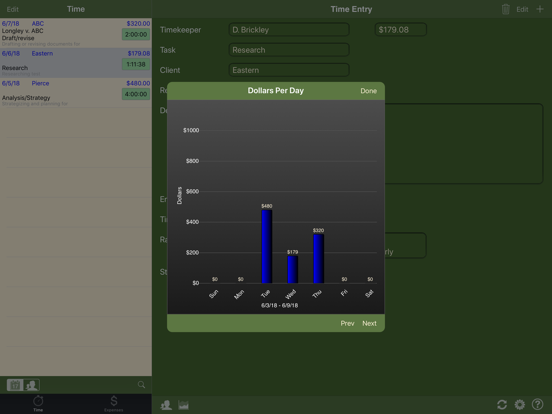
Task: Switch to the Expenses tab
Action: coord(114,404)
